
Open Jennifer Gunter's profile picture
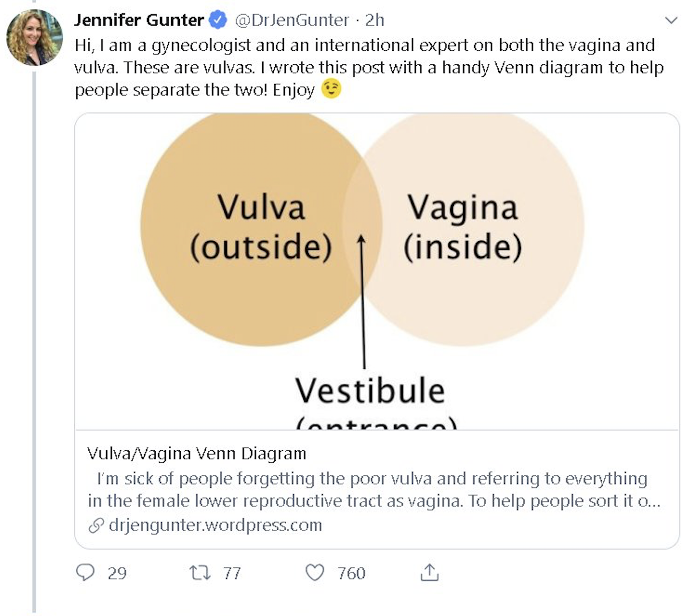pos(34,38)
